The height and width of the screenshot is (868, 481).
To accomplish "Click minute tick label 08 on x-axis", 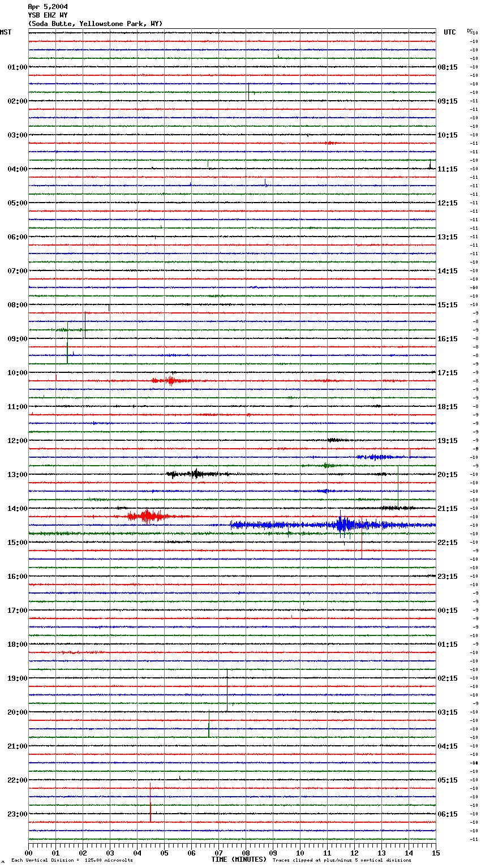I will coord(246,853).
